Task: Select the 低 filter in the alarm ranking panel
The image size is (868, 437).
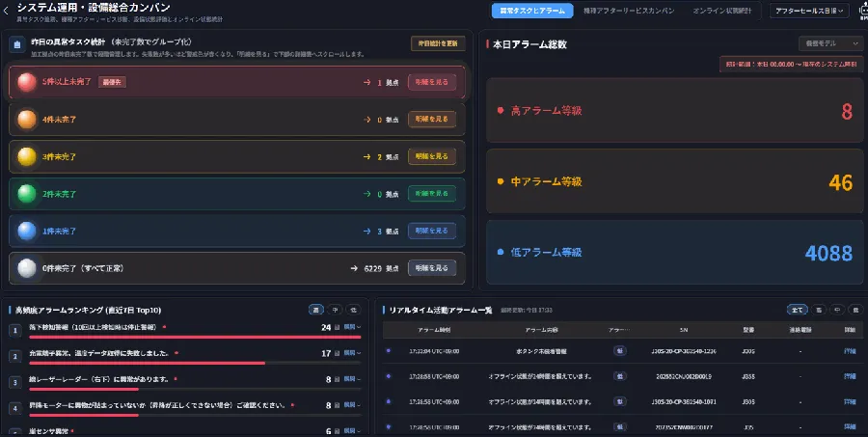Action: click(353, 311)
